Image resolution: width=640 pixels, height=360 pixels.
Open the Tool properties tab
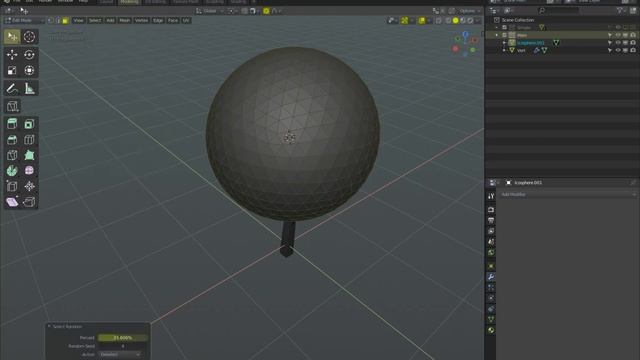(491, 196)
